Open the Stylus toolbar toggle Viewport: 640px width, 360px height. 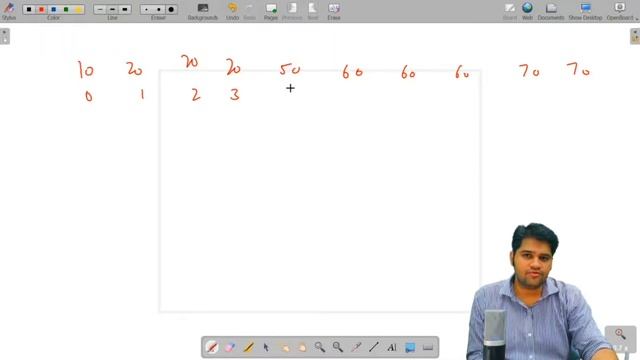(x=9, y=11)
